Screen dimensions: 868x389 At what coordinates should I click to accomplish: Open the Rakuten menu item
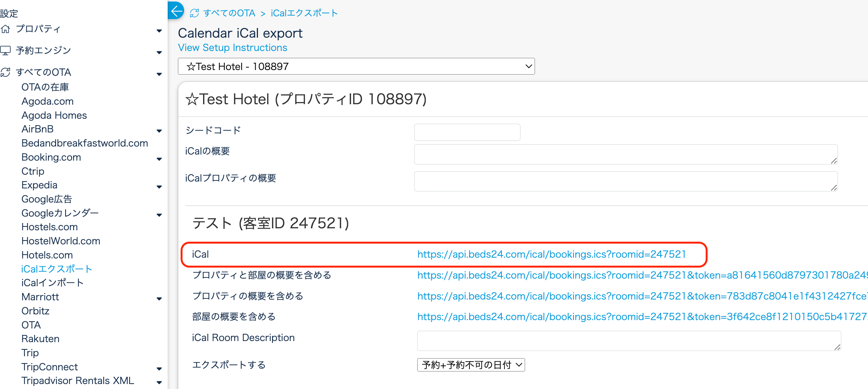point(40,339)
